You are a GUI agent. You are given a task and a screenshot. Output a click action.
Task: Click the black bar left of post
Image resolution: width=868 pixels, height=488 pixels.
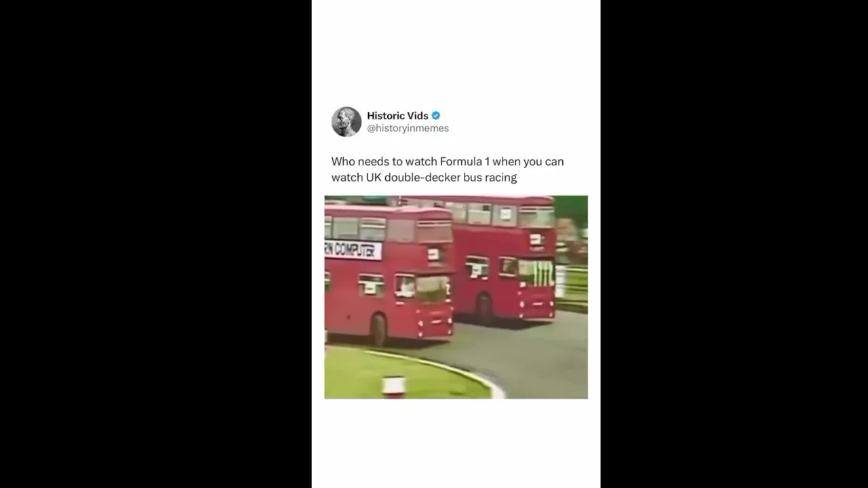156,244
